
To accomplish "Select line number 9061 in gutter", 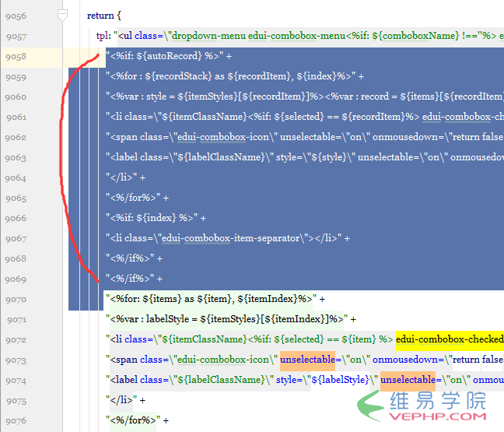I will [x=16, y=117].
